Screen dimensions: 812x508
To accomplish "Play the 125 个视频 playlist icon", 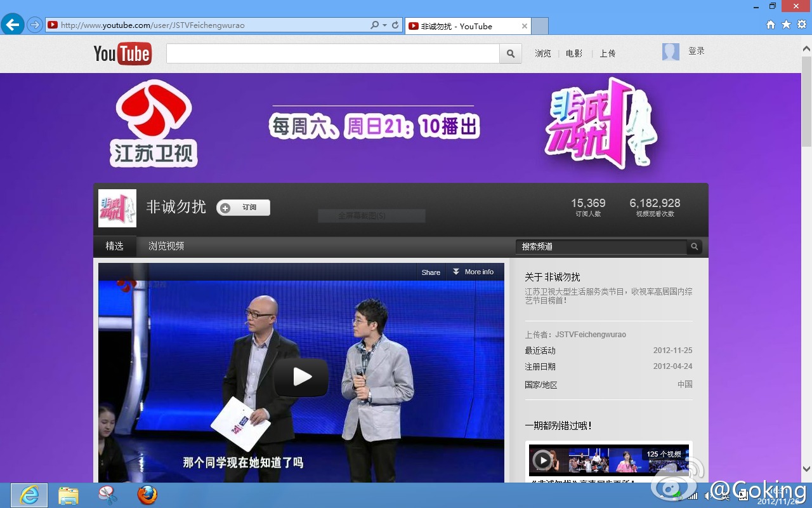I will tap(542, 460).
